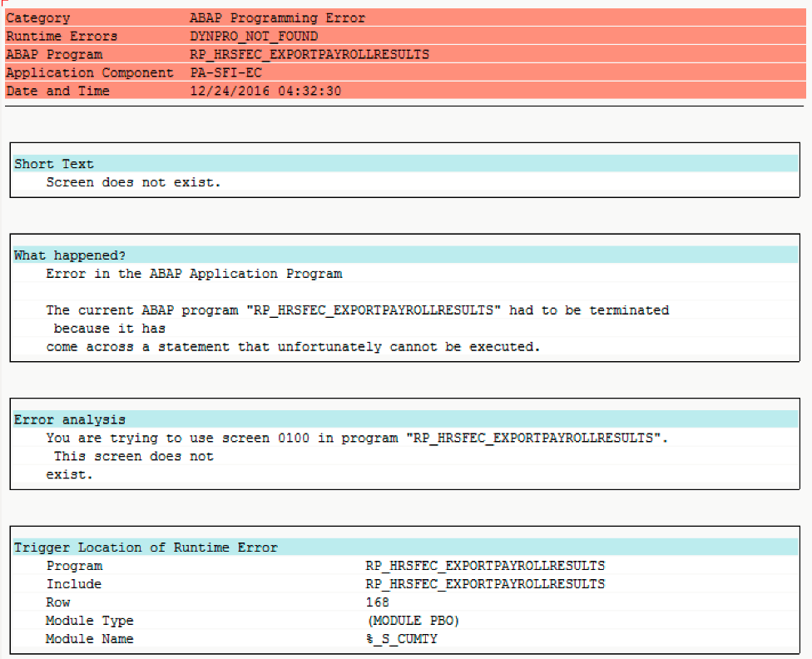Select the Short Text section heading
Viewport: 812px width, 659px height.
tap(54, 164)
